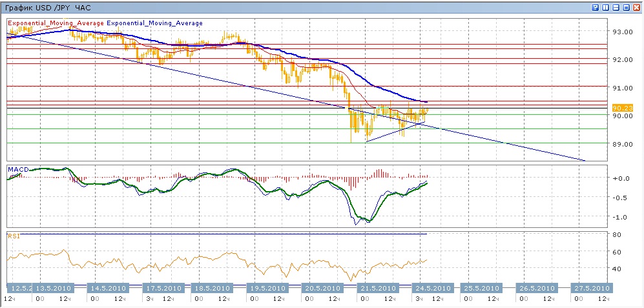Click the blue Exponential_Moving_Average label

pos(154,23)
